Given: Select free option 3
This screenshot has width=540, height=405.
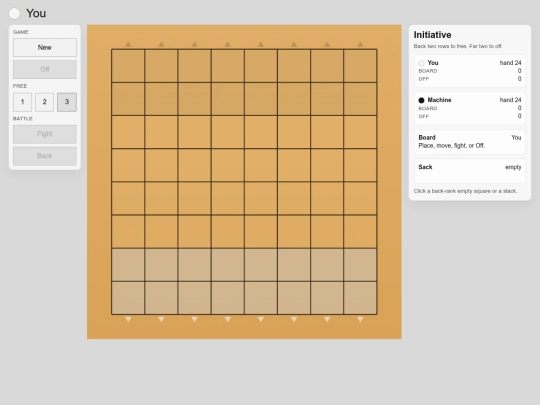Looking at the screenshot, I should point(67,102).
